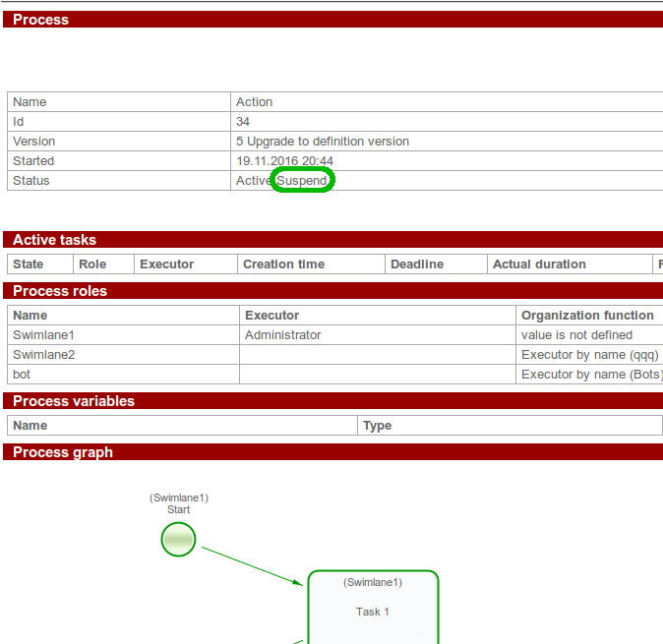663x644 pixels.
Task: Sort by Role column header
Action: coord(92,264)
